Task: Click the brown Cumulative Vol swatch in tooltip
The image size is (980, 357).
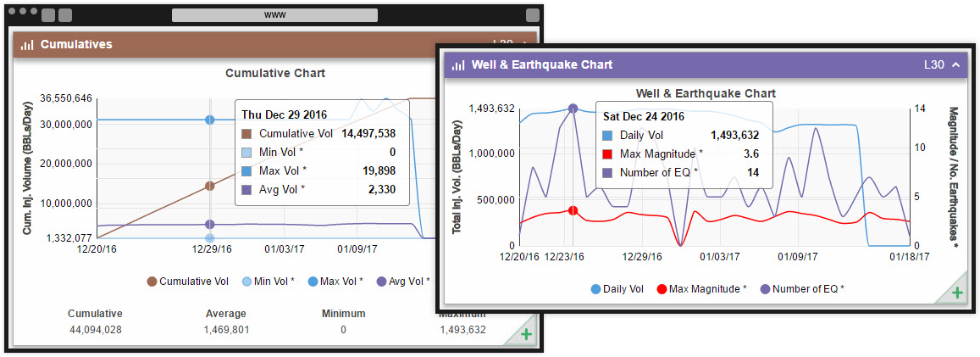Action: [x=246, y=133]
